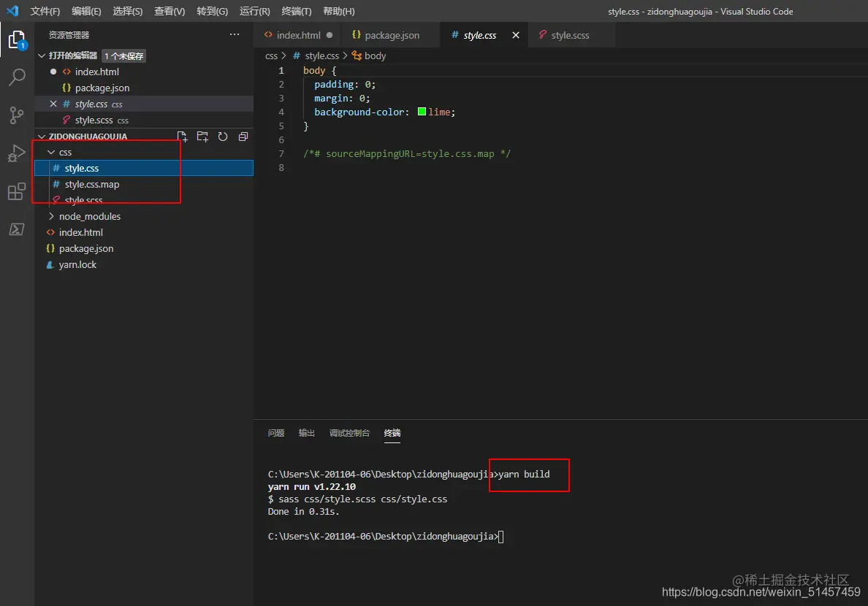The image size is (868, 606).
Task: Click the sourceMappingURL comment line
Action: 407,154
